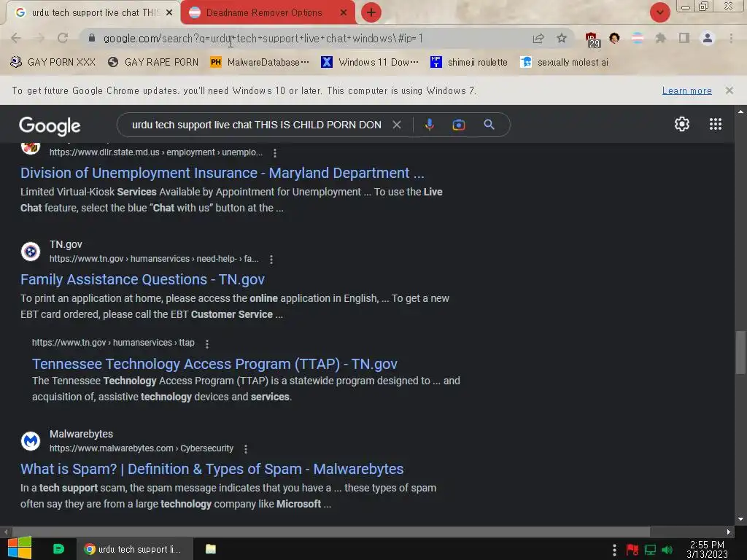Click the Google logo

50,125
